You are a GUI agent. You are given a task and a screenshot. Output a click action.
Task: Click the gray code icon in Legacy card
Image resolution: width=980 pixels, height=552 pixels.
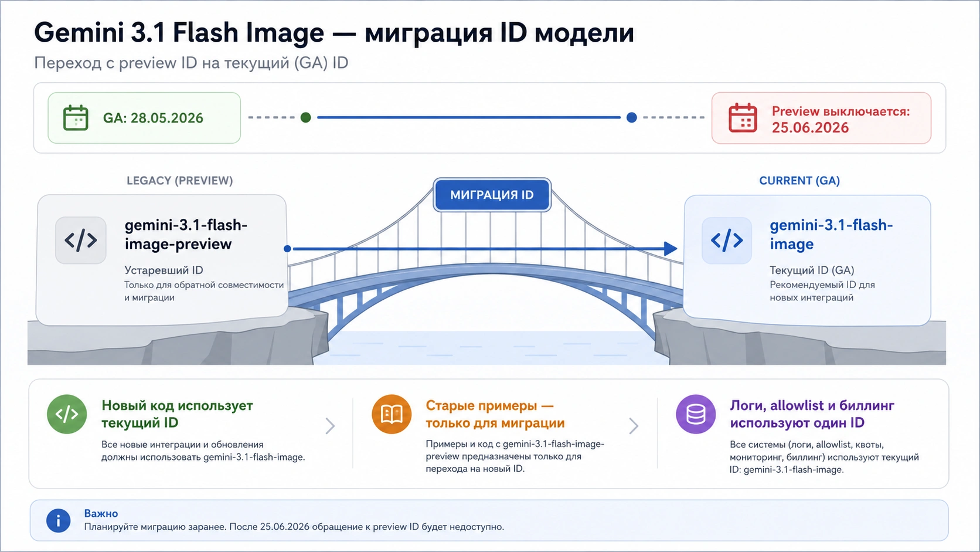click(81, 241)
